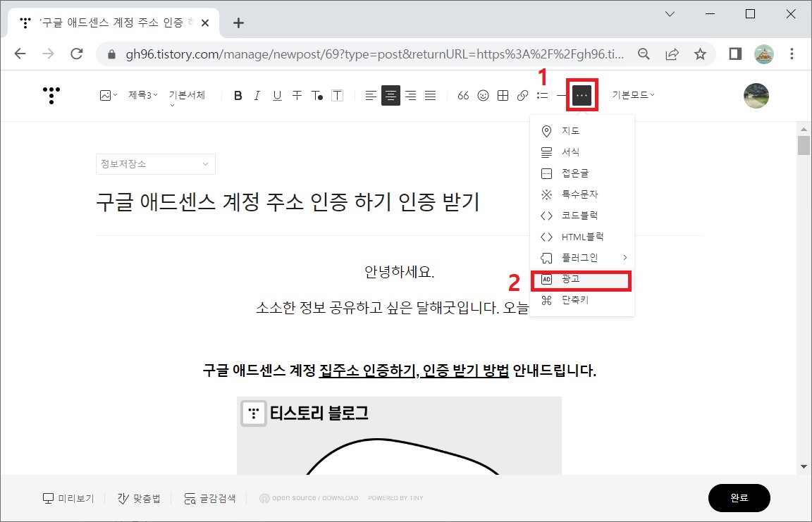The image size is (812, 522).
Task: Insert a 코드블럭 from the menu
Action: click(582, 216)
